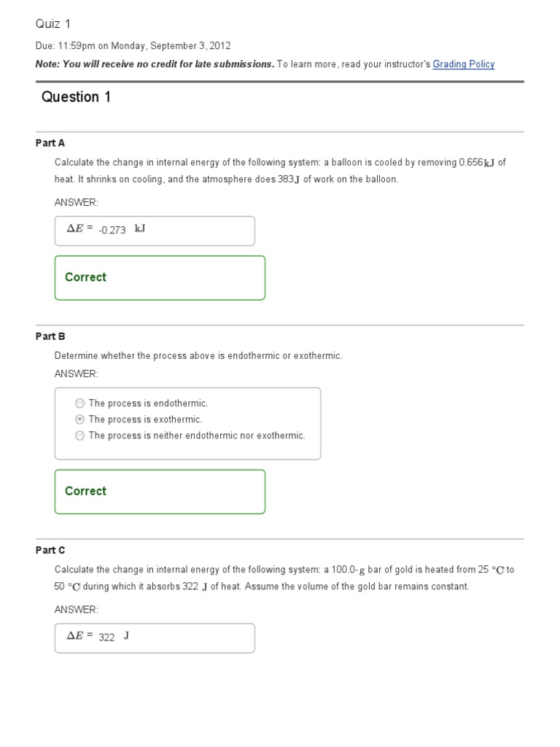The image size is (560, 747).
Task: Select 'The process is endothermic' radio button
Action: [x=79, y=403]
